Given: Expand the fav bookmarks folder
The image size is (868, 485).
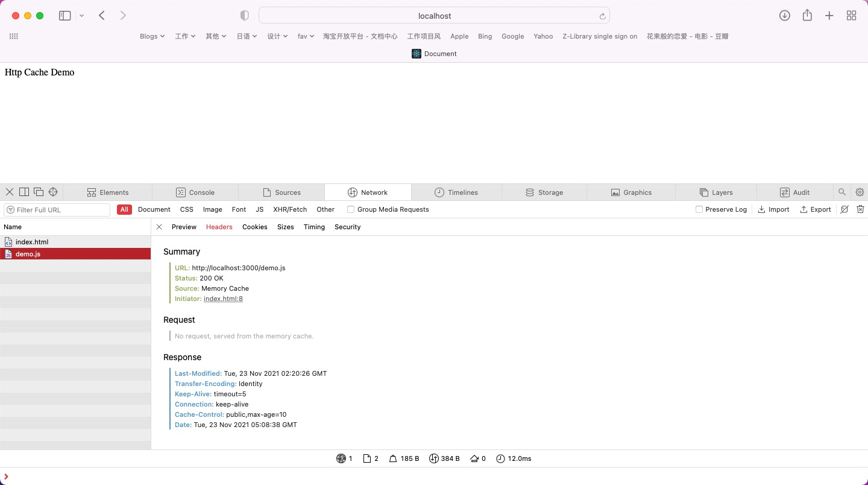Looking at the screenshot, I should (306, 36).
